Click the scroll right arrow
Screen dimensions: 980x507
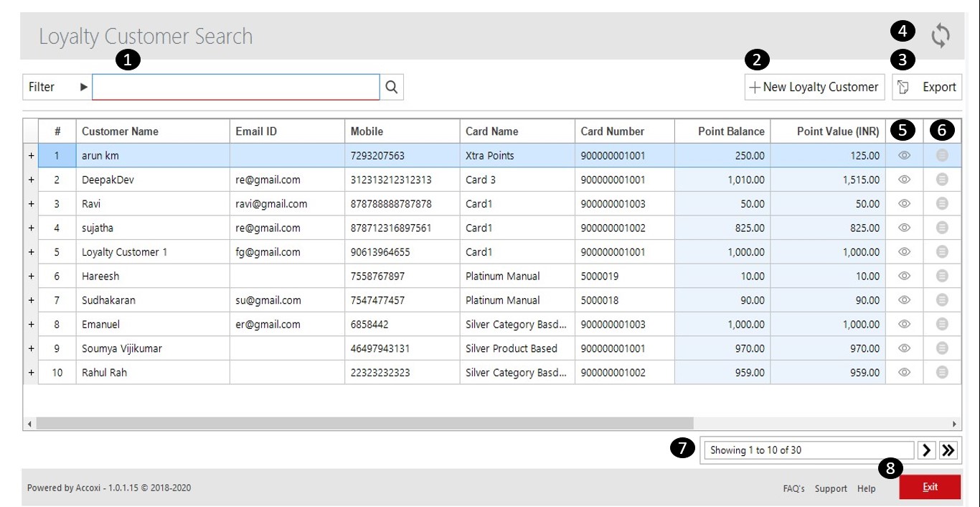[955, 424]
